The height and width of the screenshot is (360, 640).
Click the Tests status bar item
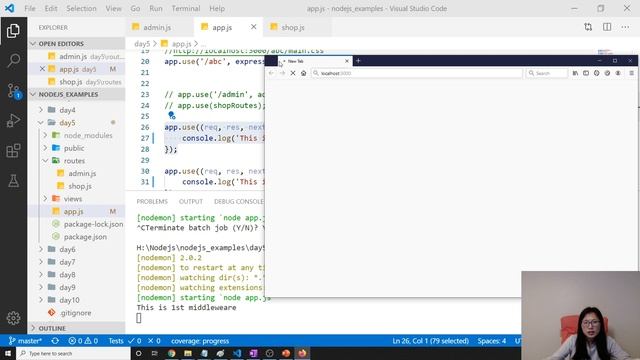pyautogui.click(x=116, y=341)
